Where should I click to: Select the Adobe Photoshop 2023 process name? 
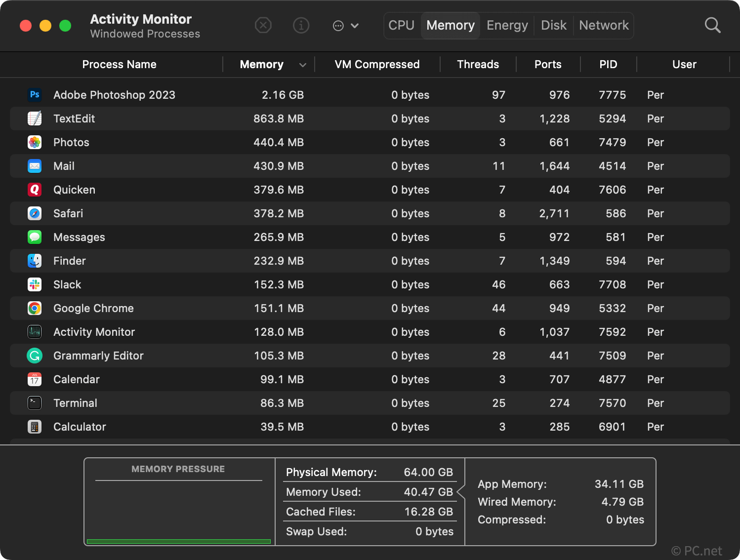tap(114, 95)
